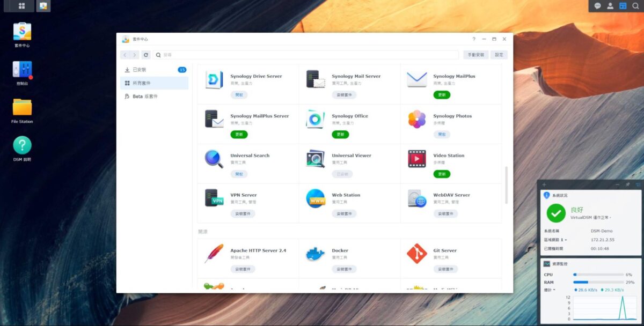
Task: Click the Universal Viewer icon
Action: tap(316, 159)
